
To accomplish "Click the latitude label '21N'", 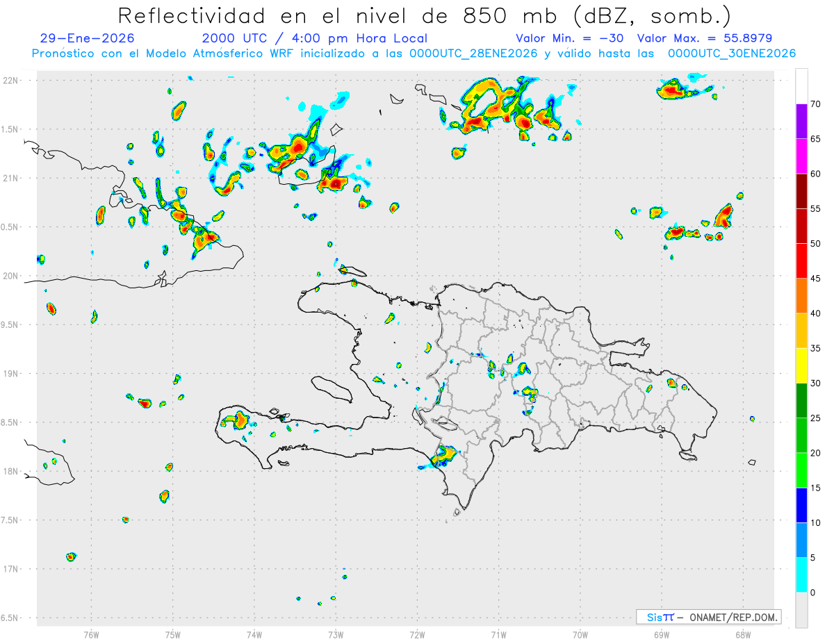I will coord(12,178).
